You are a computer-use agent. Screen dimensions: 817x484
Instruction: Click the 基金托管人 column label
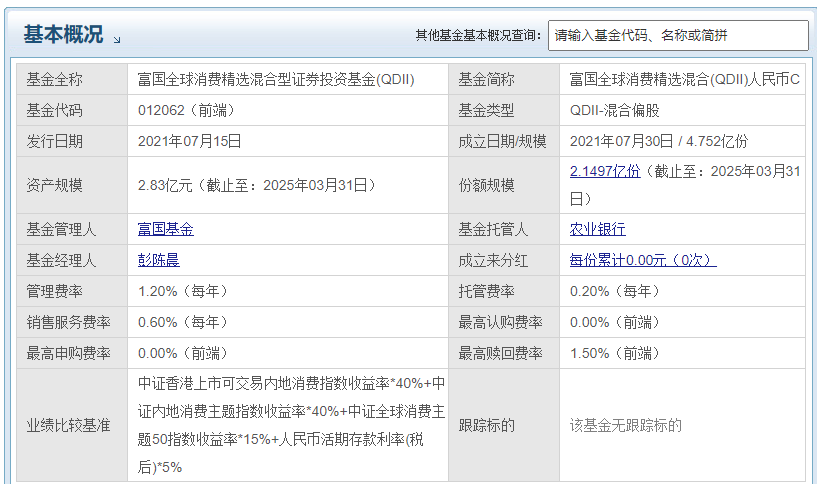[493, 229]
